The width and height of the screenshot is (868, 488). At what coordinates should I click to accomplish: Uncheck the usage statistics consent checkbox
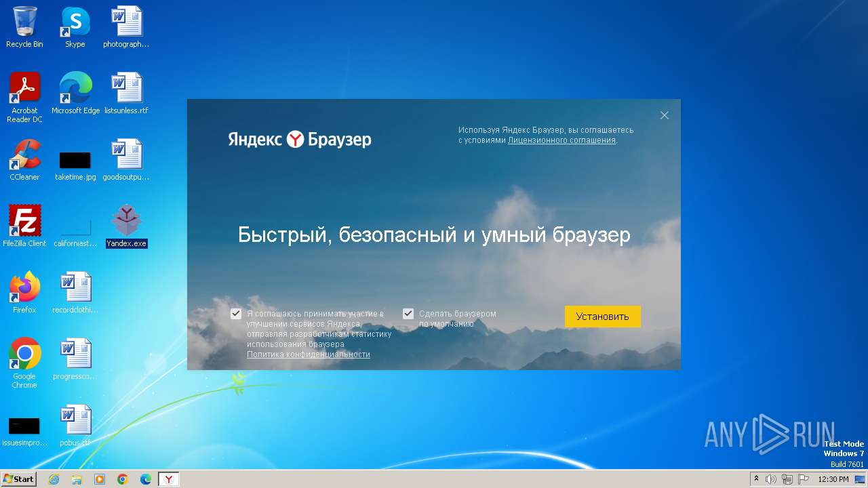point(236,314)
